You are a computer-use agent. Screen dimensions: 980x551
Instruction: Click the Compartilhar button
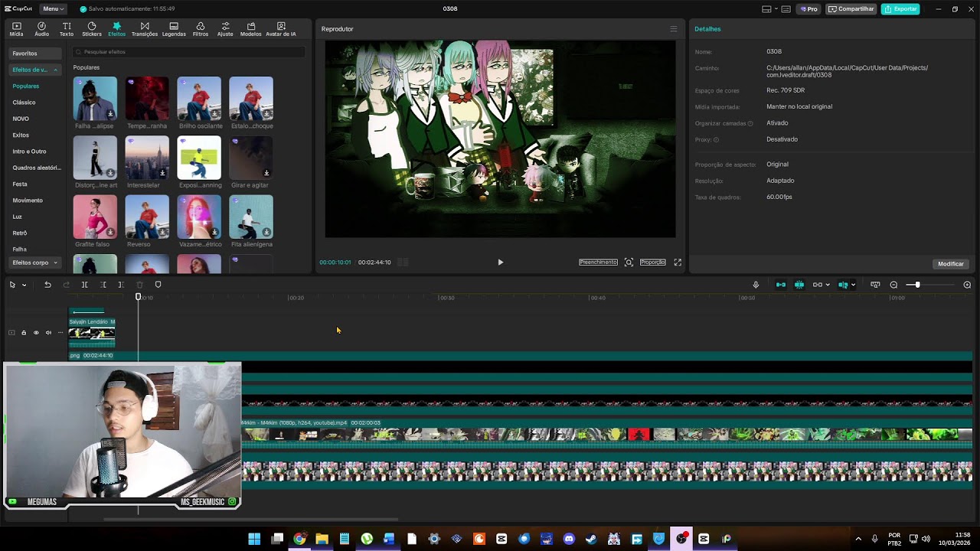pos(851,9)
